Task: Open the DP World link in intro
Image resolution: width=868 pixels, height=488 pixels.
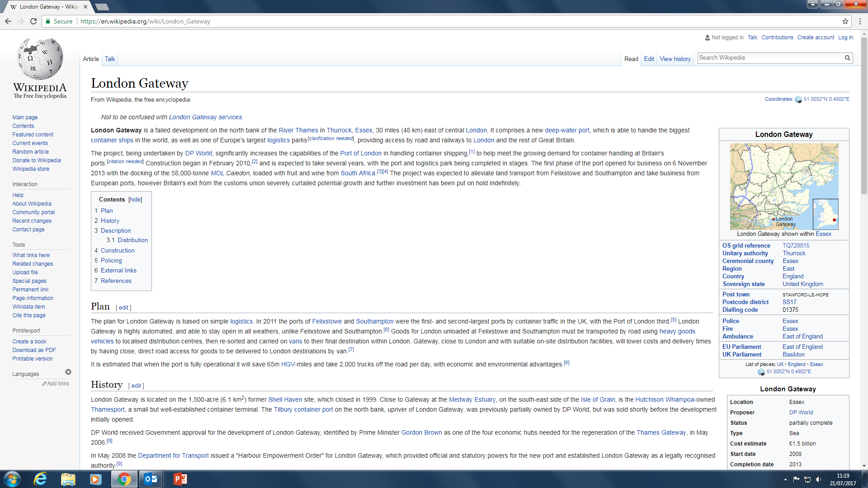Action: 198,154
